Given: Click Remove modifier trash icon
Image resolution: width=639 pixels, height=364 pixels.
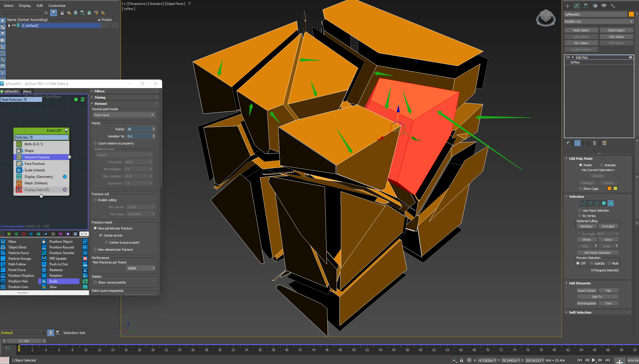Looking at the screenshot, I should pos(595,143).
